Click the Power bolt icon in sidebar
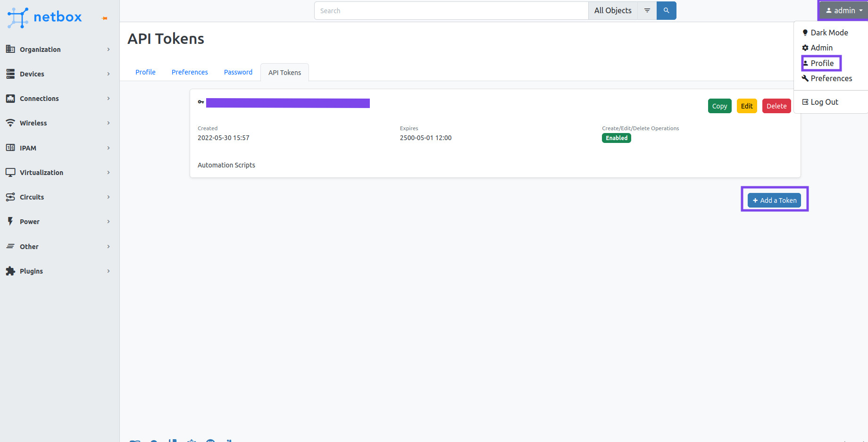The width and height of the screenshot is (868, 442). click(x=10, y=221)
